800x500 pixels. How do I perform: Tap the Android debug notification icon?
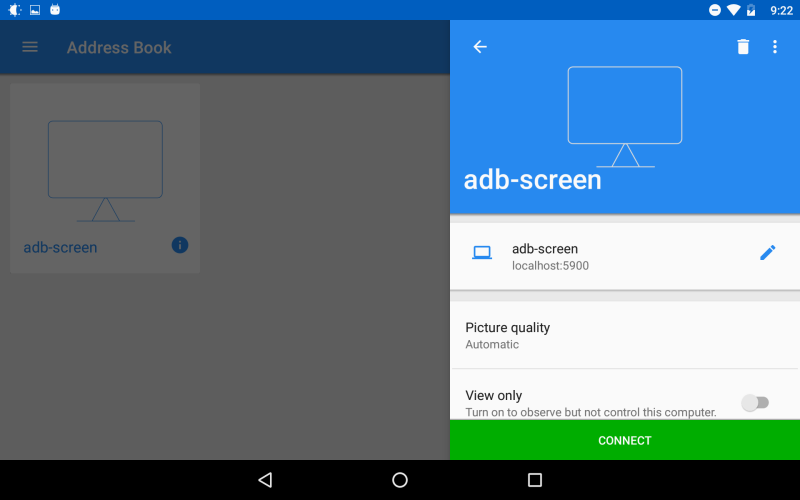55,10
